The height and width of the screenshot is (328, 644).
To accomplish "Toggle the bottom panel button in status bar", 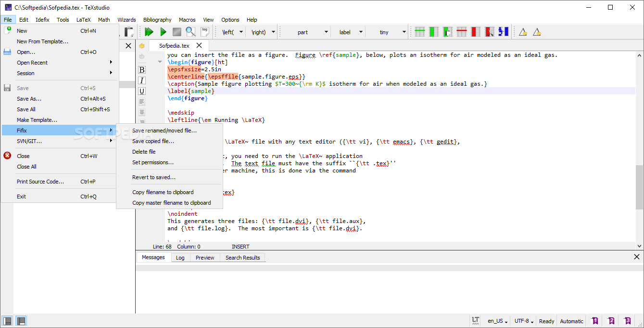I will point(21,321).
